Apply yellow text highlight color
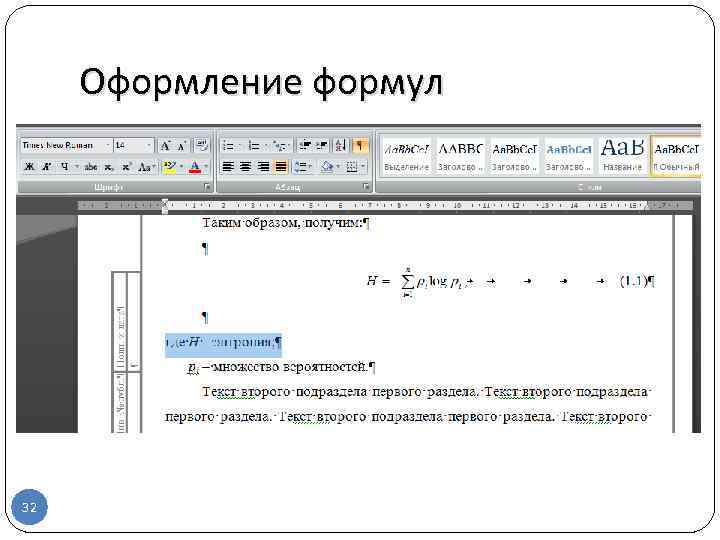This screenshot has height=540, width=720. pyautogui.click(x=169, y=167)
